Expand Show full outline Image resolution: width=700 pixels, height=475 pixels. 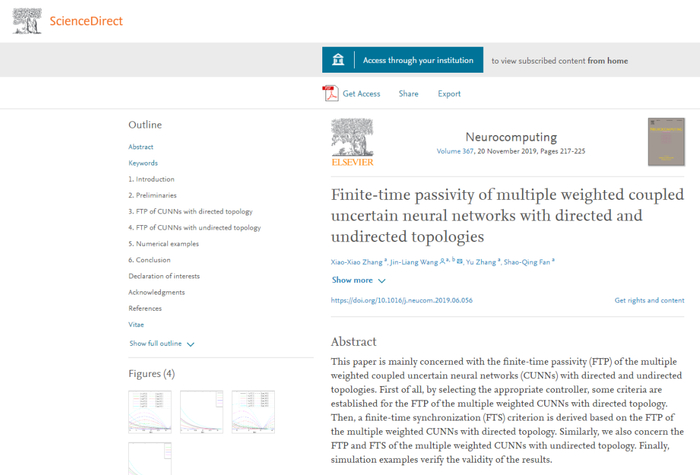(161, 343)
